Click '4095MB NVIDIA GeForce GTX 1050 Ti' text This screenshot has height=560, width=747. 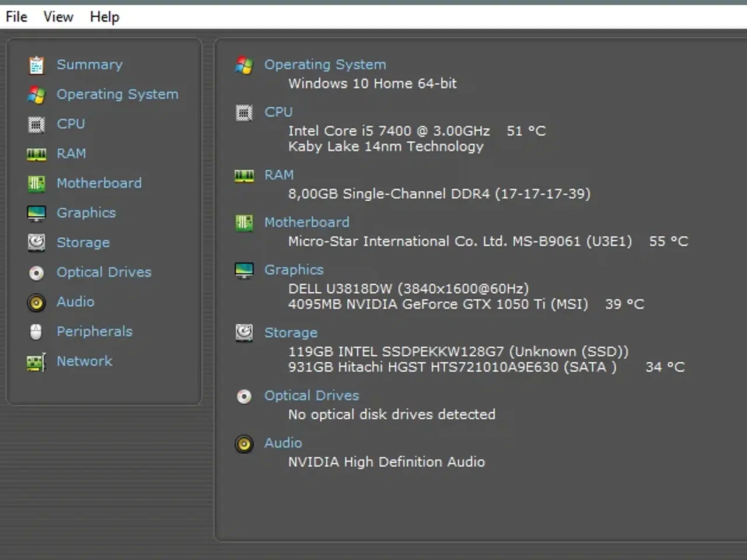pyautogui.click(x=417, y=304)
